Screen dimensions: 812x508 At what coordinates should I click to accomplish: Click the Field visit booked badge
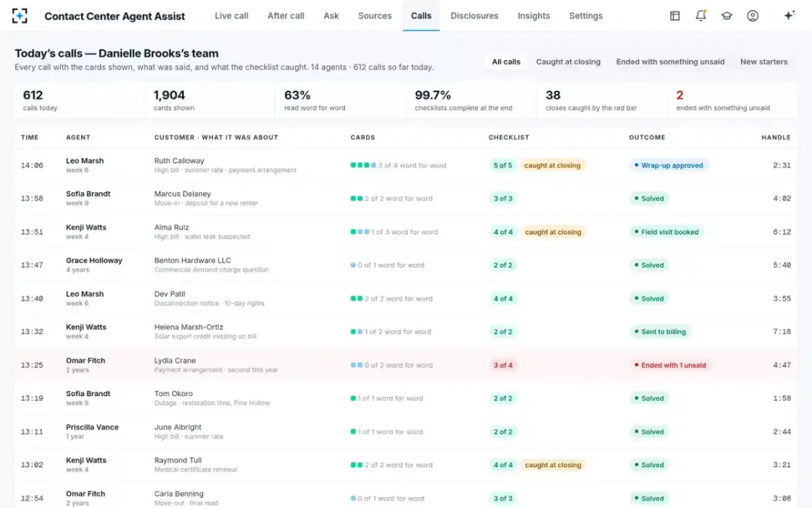click(x=667, y=232)
